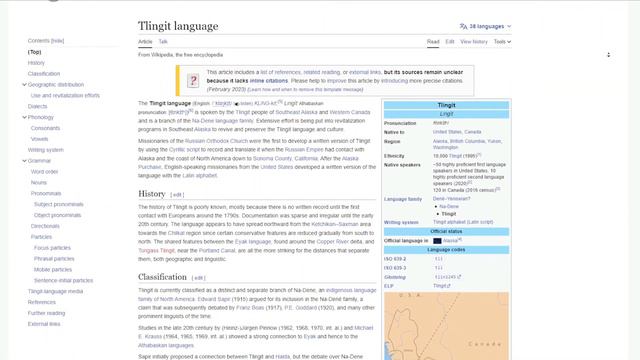640x360 pixels.
Task: Hide the Contents sidebar
Action: click(58, 41)
